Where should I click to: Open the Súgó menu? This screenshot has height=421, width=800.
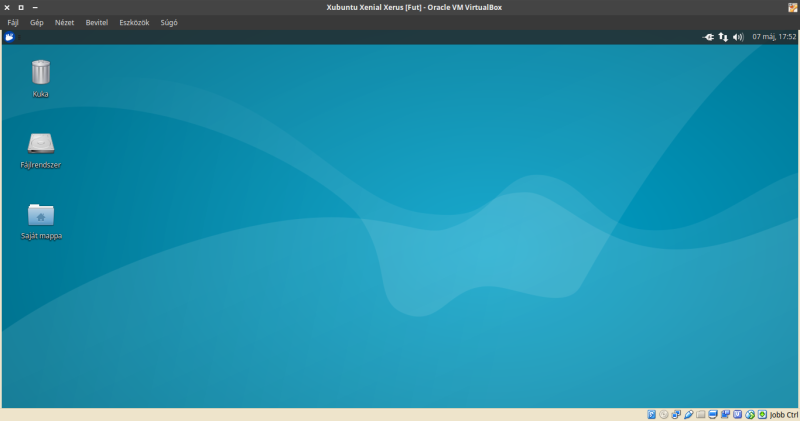[169, 22]
